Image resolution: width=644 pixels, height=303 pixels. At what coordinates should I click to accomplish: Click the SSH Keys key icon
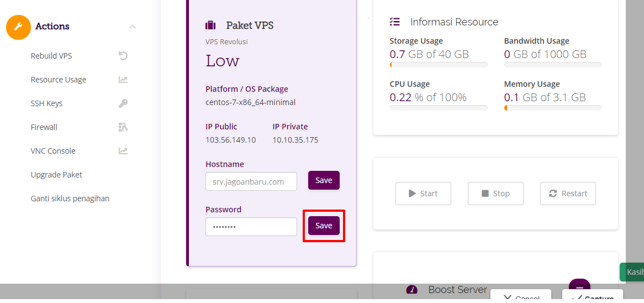[x=123, y=103]
